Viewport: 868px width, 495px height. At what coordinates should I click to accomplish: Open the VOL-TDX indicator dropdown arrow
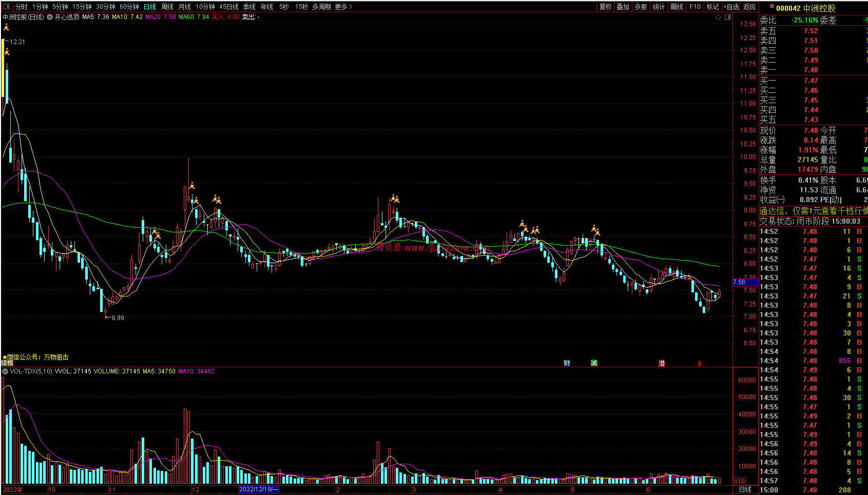point(5,371)
